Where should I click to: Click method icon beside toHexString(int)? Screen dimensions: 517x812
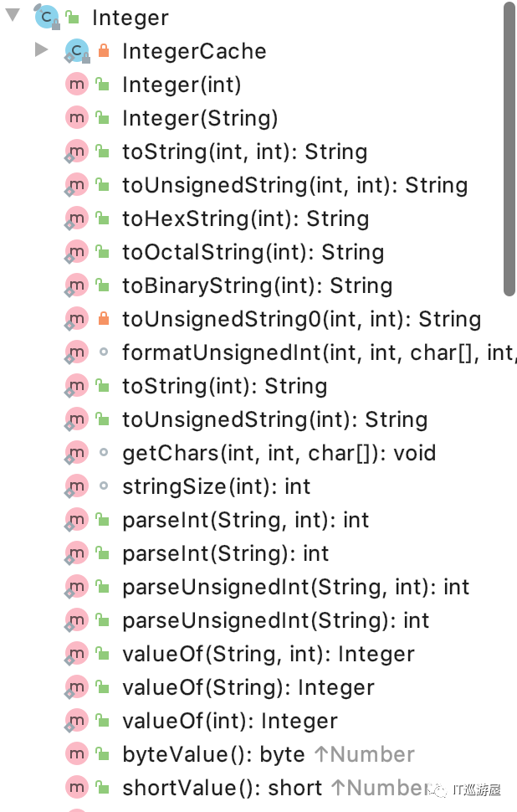tap(77, 218)
